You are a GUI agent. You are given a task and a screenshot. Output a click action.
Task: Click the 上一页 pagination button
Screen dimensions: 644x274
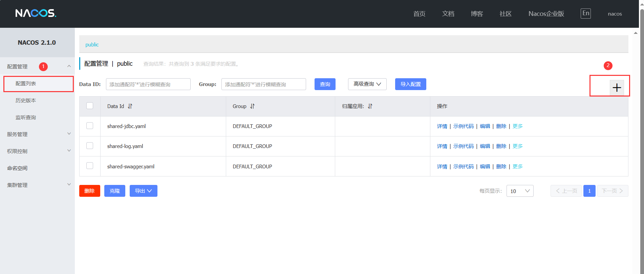pyautogui.click(x=566, y=191)
